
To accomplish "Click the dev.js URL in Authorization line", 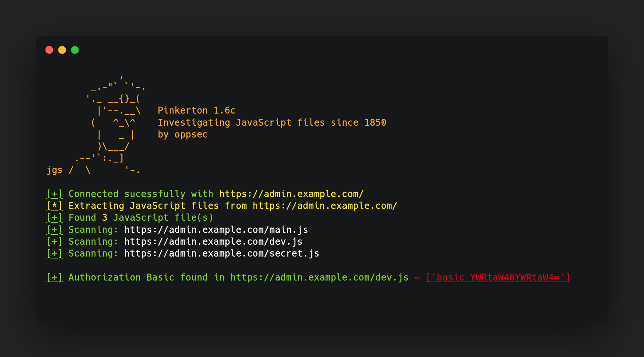I will pyautogui.click(x=319, y=277).
